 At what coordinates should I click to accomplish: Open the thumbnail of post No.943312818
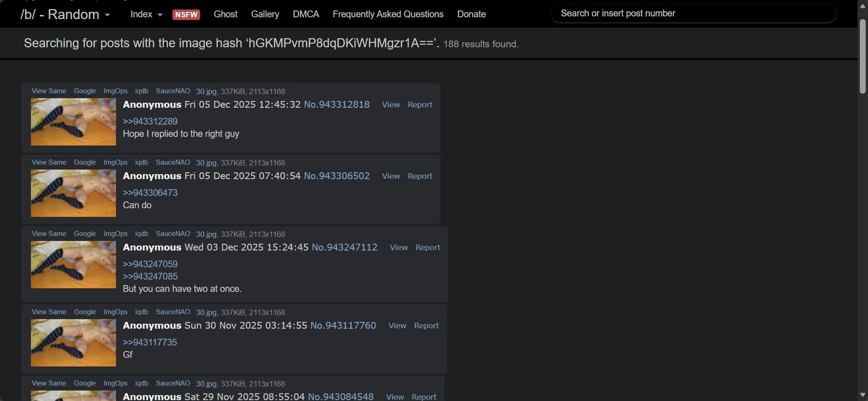coord(73,122)
